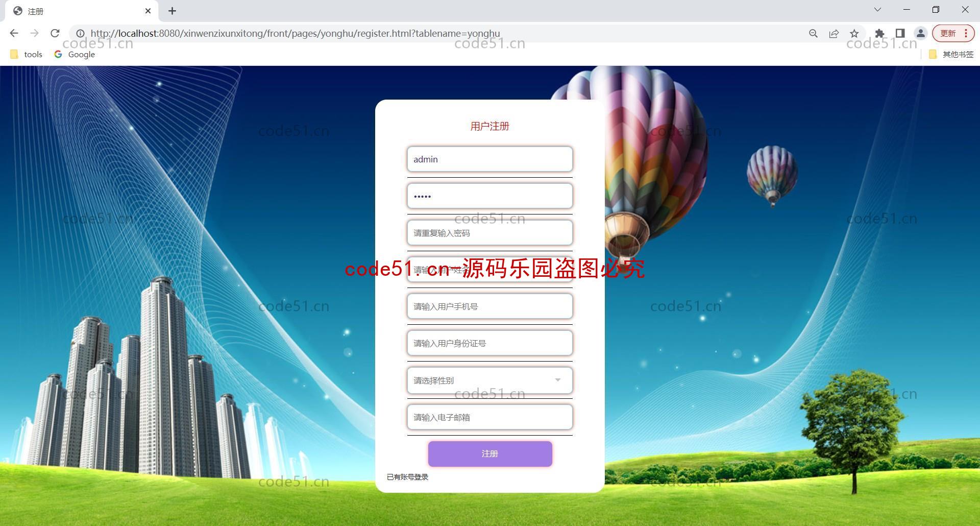Image resolution: width=980 pixels, height=526 pixels.
Task: Focus the username field containing admin
Action: 490,159
